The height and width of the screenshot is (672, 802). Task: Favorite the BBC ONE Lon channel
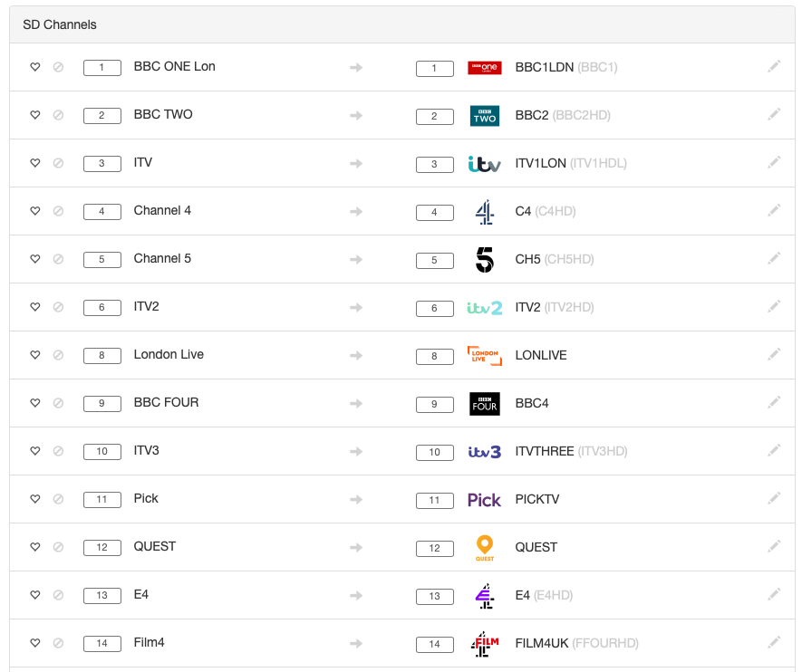coord(35,67)
